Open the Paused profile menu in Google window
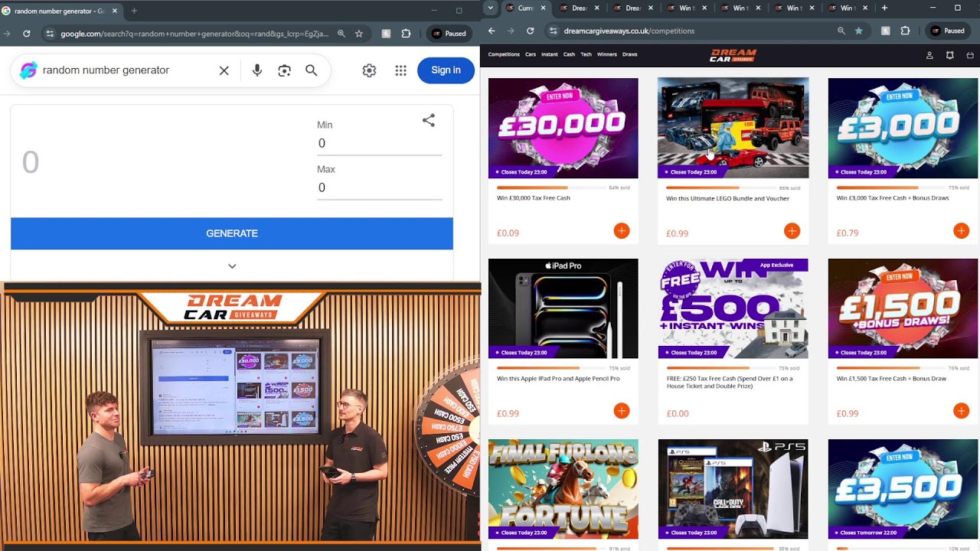This screenshot has height=551, width=980. (x=449, y=34)
